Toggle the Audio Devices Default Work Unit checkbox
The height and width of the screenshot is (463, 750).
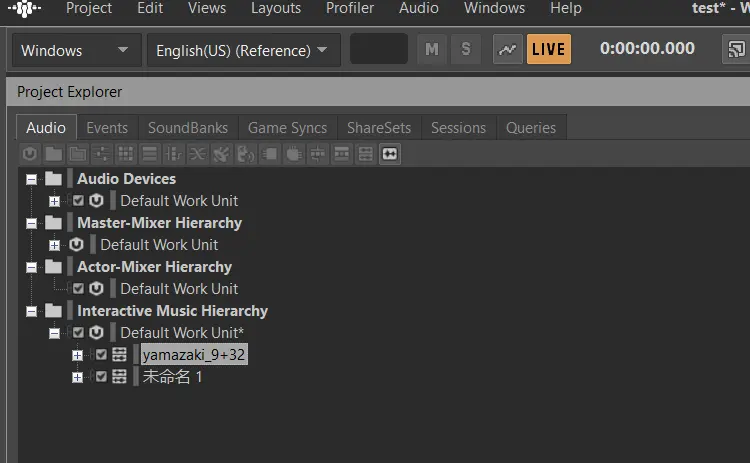pyautogui.click(x=78, y=201)
